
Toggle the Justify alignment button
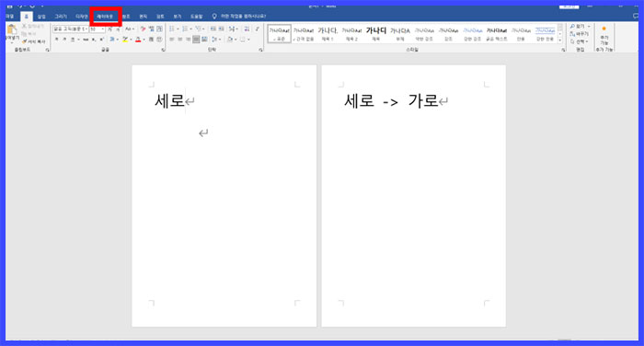[196, 40]
